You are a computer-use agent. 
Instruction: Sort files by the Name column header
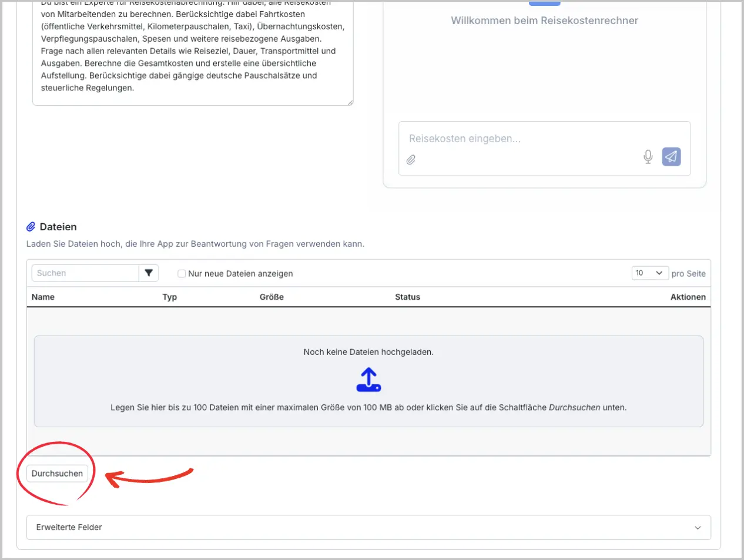click(x=43, y=297)
